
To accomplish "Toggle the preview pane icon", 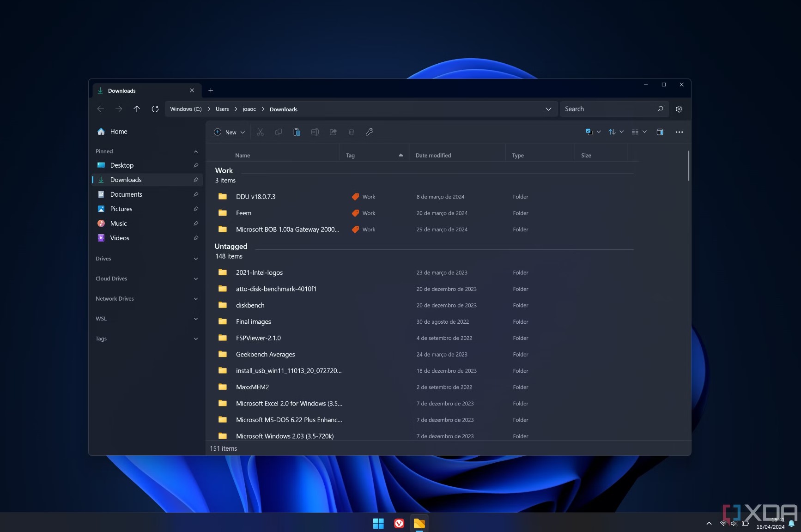I will 660,132.
